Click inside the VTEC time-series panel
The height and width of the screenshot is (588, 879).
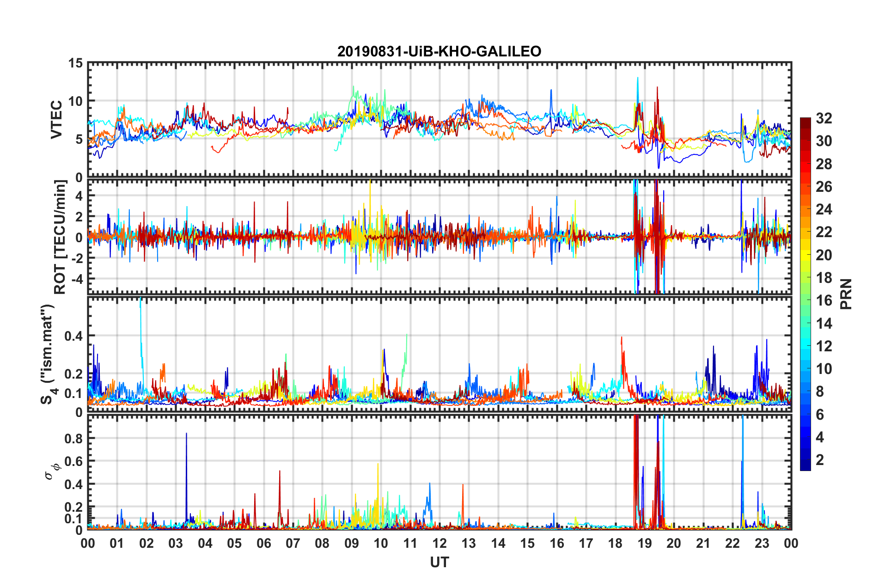click(x=439, y=120)
